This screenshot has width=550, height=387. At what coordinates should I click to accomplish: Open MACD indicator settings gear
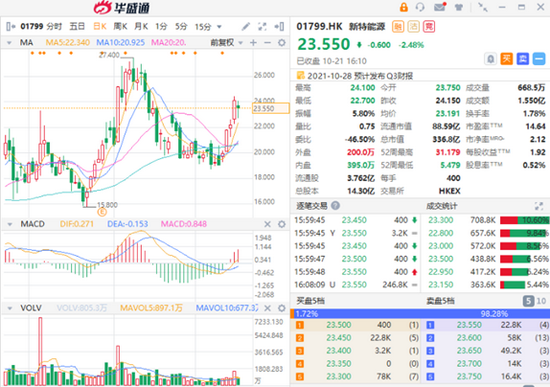pyautogui.click(x=281, y=224)
